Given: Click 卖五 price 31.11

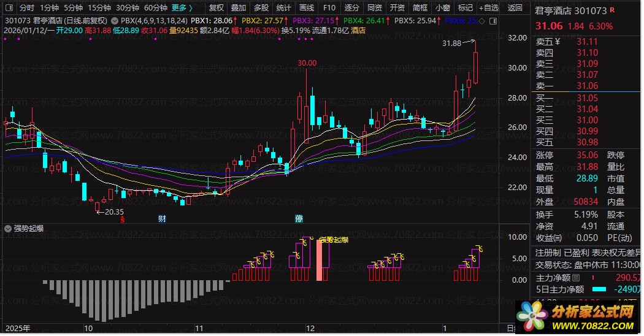Looking at the screenshot, I should coord(588,42).
